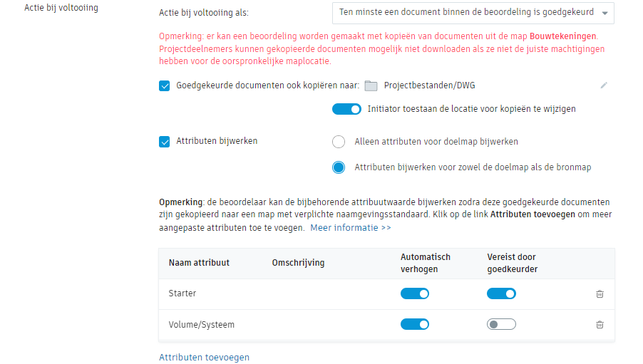
Task: Disable 'Automatisch verhogen' for Starter
Action: click(415, 293)
